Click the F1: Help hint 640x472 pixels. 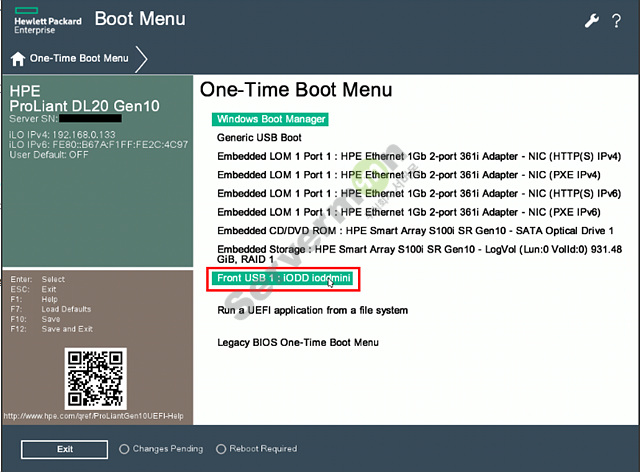point(34,299)
